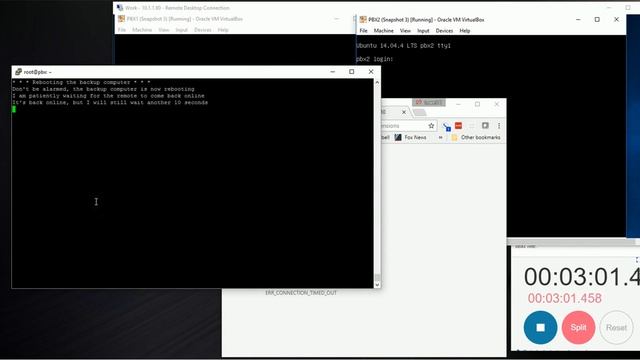Close the PBX2 VirtualBox window
Image resolution: width=640 pixels, height=360 pixels.
(x=616, y=19)
